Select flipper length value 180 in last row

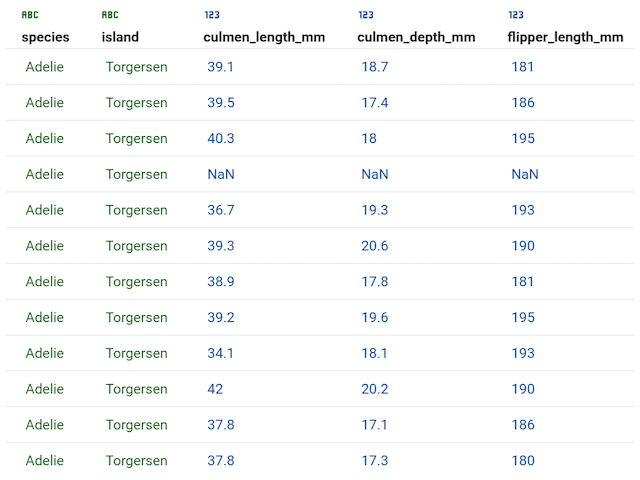(522, 461)
